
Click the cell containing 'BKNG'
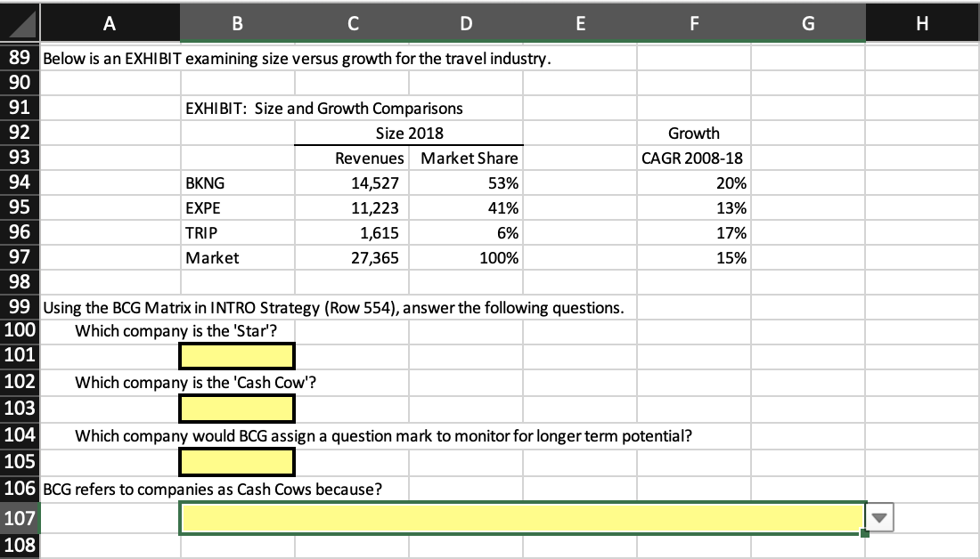(x=237, y=183)
